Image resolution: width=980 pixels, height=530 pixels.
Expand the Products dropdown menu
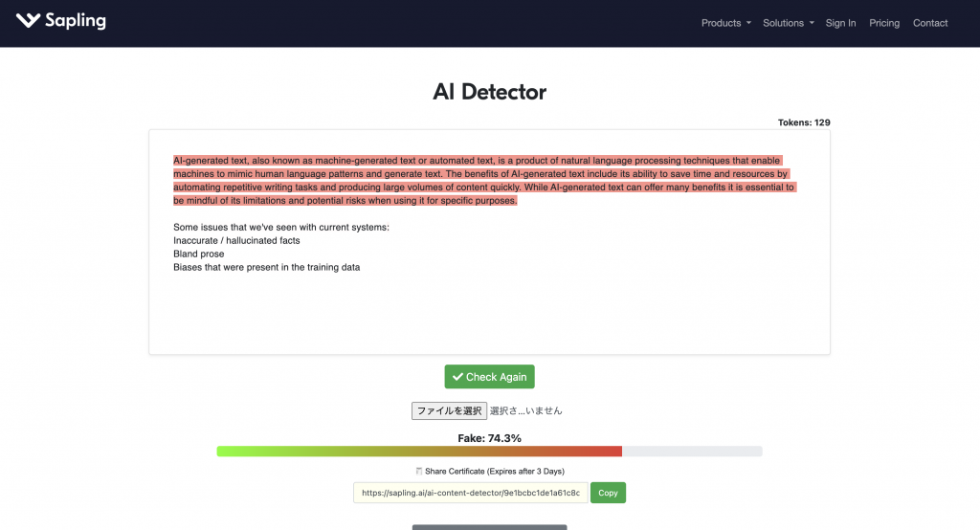tap(725, 23)
